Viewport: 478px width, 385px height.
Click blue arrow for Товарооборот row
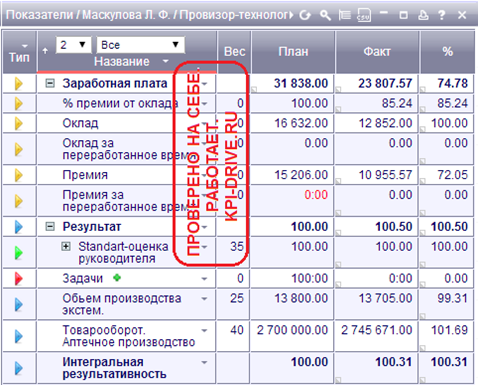point(19,336)
